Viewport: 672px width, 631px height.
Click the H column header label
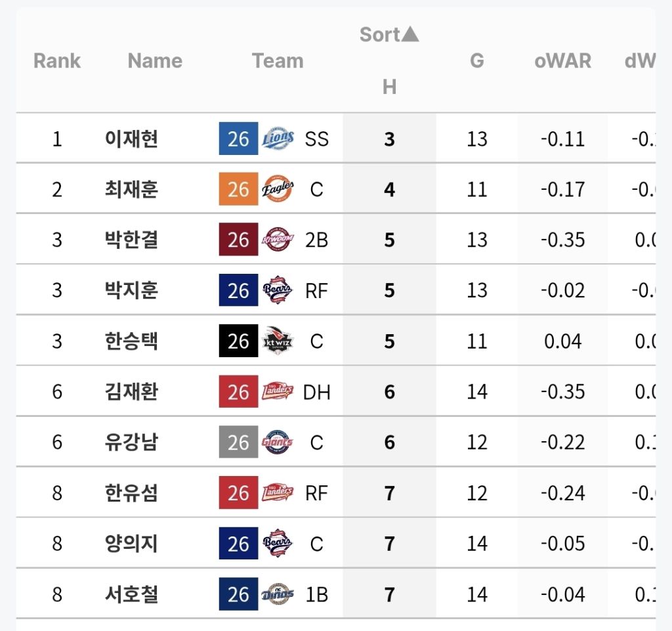point(389,87)
